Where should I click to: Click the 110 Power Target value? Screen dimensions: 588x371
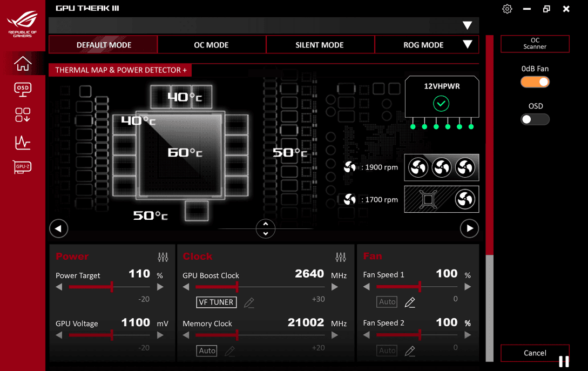point(139,274)
